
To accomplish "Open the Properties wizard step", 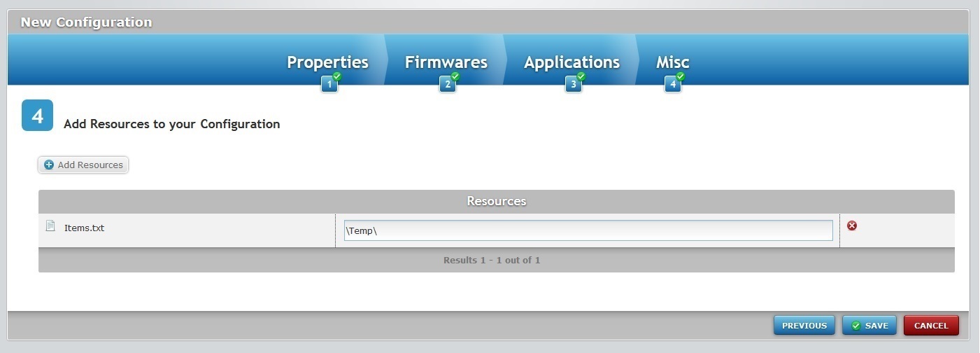I will 327,62.
